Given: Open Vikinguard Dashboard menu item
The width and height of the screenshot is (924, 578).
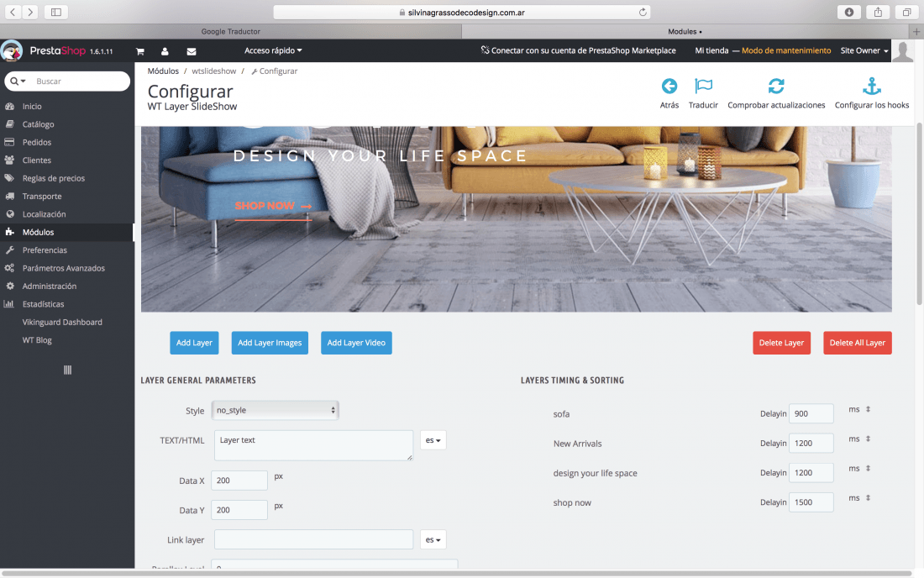Looking at the screenshot, I should (x=62, y=322).
